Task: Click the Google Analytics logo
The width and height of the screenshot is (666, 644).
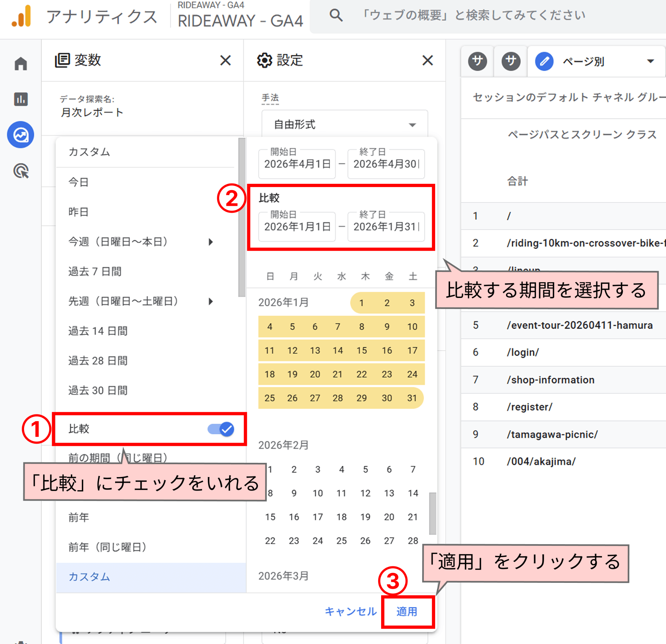Action: coord(21,16)
